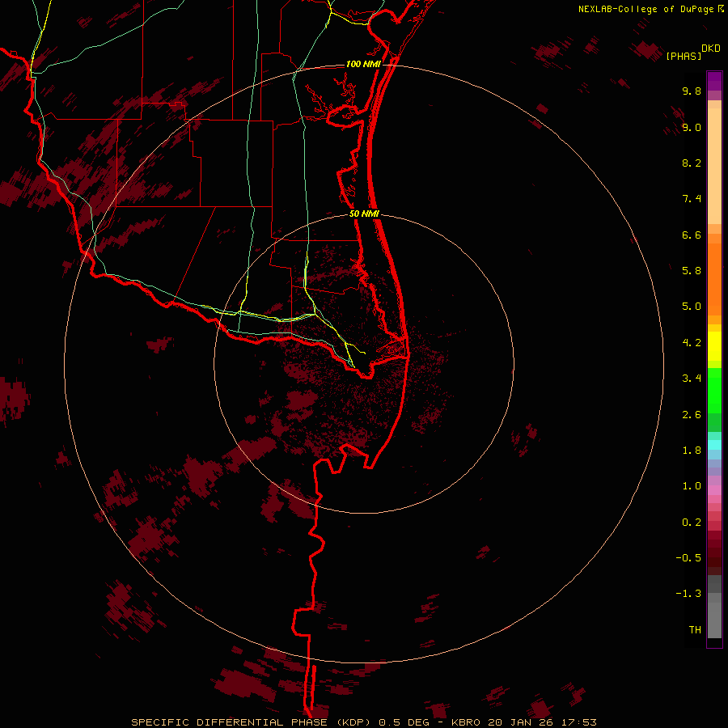Click the 1.8 scale value
728x728 pixels.
(x=692, y=451)
